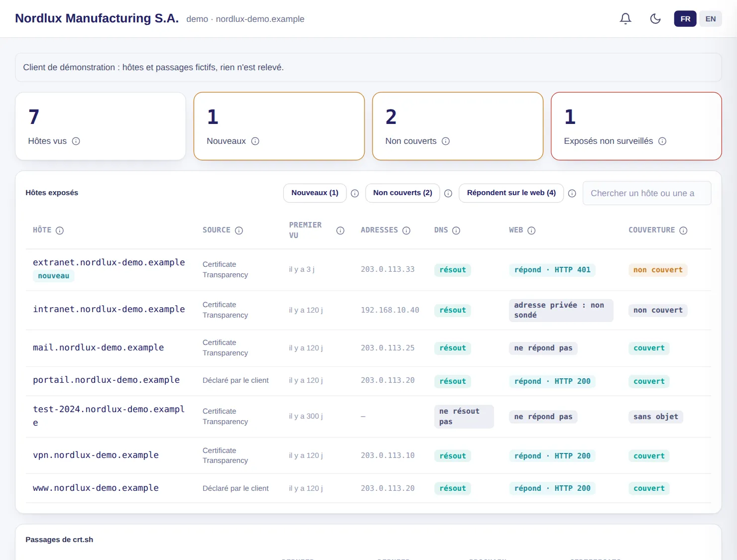
Task: Click address 192.168.10.40
Action: (390, 310)
